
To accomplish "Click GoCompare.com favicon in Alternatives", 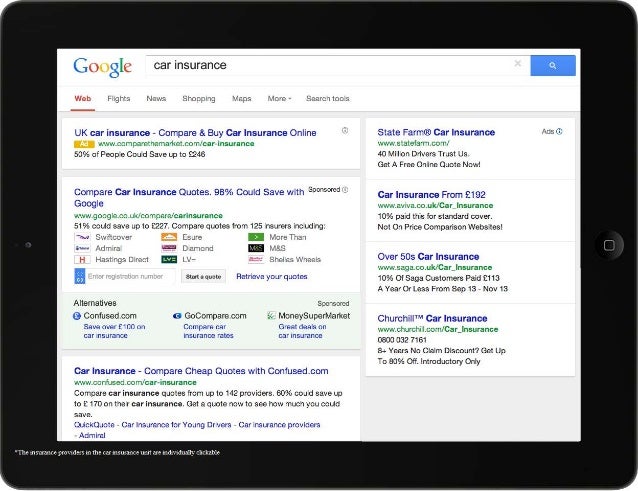I will click(177, 316).
